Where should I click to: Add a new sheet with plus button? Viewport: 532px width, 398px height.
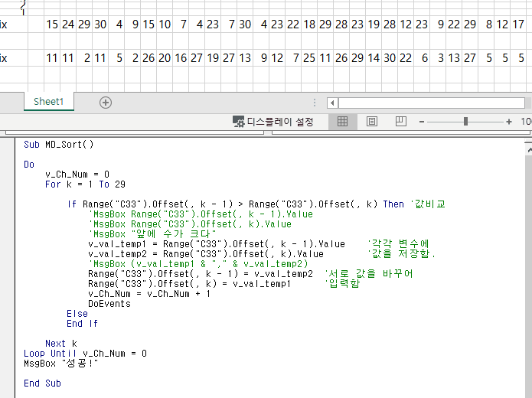pyautogui.click(x=106, y=103)
